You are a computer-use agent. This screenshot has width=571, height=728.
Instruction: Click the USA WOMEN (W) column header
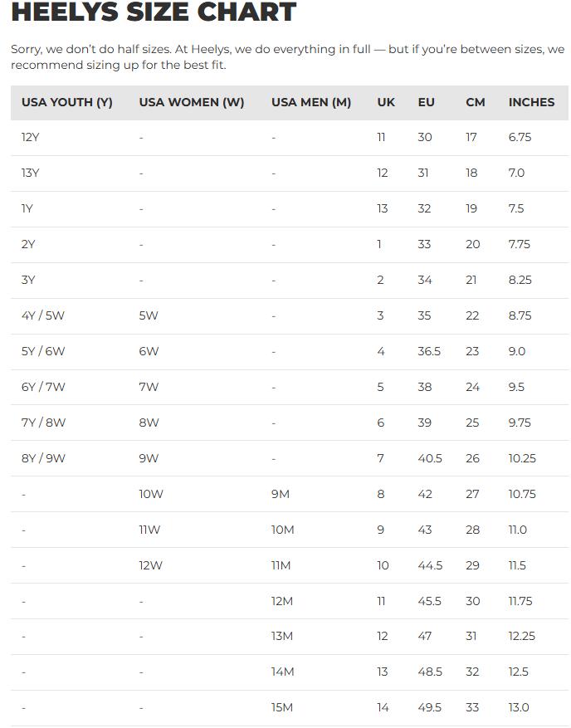pyautogui.click(x=192, y=102)
